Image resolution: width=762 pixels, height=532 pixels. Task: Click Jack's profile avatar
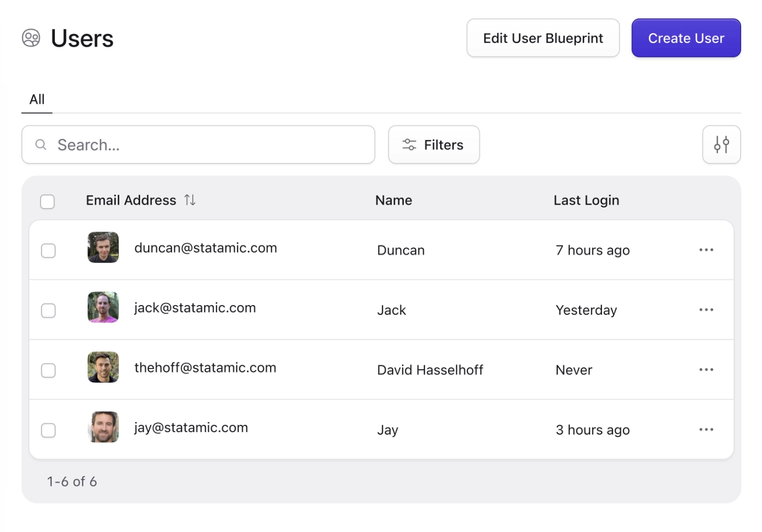[103, 307]
